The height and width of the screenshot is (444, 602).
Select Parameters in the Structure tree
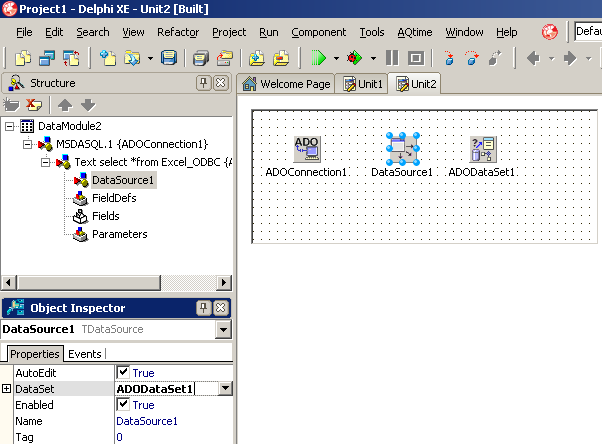(119, 234)
